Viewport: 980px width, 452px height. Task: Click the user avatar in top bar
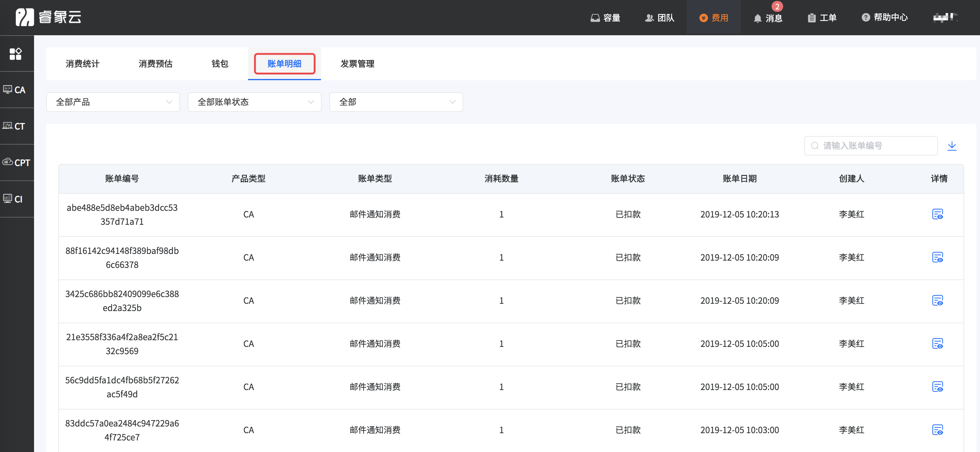945,18
